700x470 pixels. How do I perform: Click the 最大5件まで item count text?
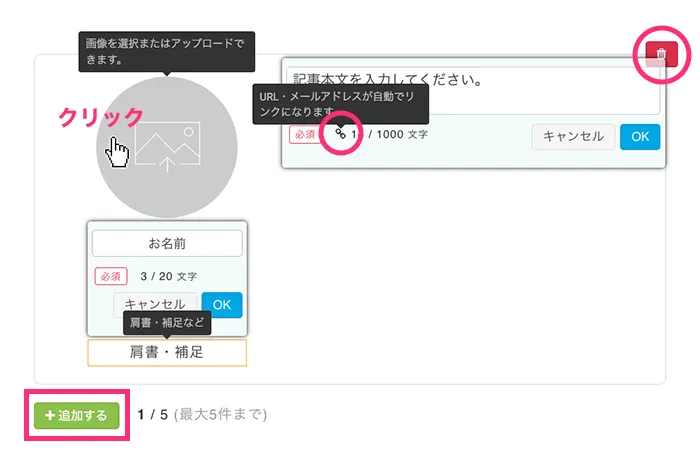pyautogui.click(x=221, y=414)
